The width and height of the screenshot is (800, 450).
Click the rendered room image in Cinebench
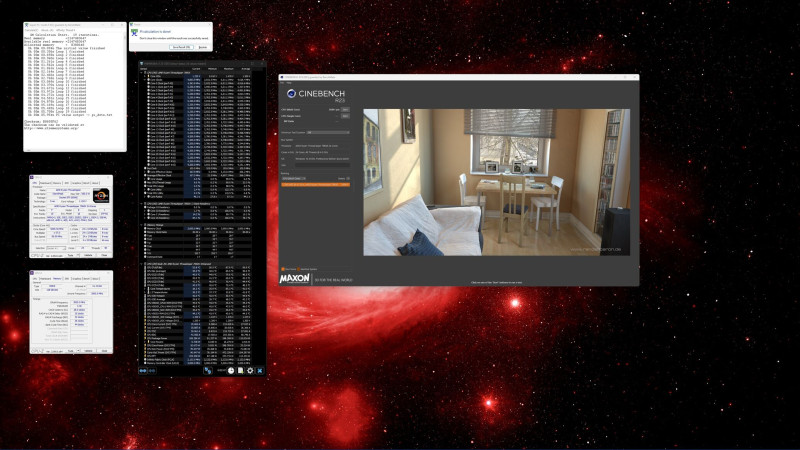[x=496, y=182]
